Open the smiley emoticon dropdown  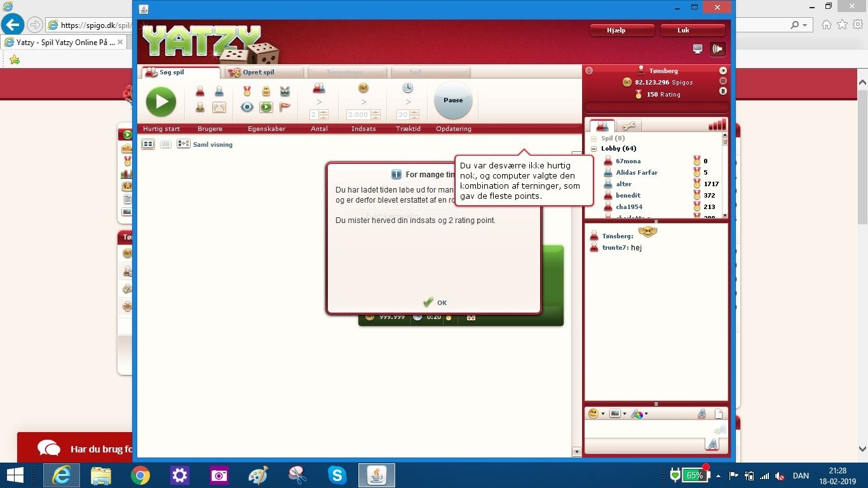(x=596, y=414)
